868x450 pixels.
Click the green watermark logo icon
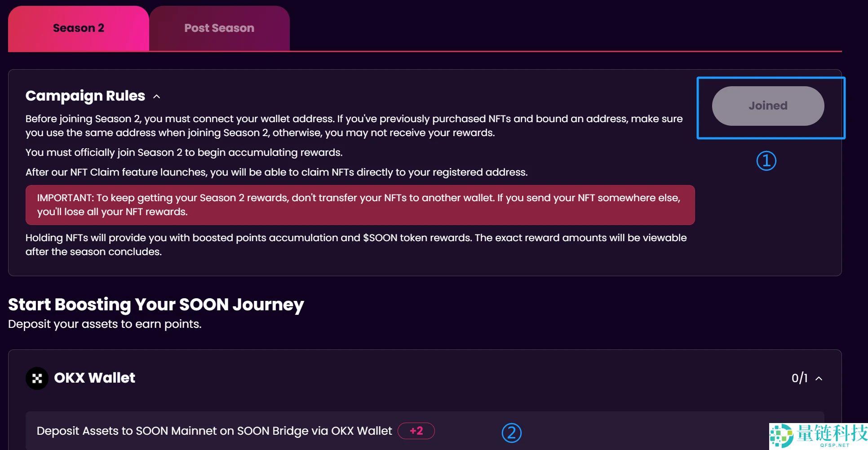782,436
